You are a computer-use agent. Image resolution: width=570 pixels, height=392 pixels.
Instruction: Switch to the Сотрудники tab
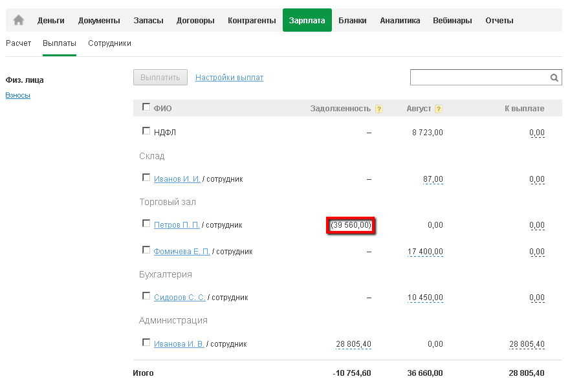coord(109,43)
